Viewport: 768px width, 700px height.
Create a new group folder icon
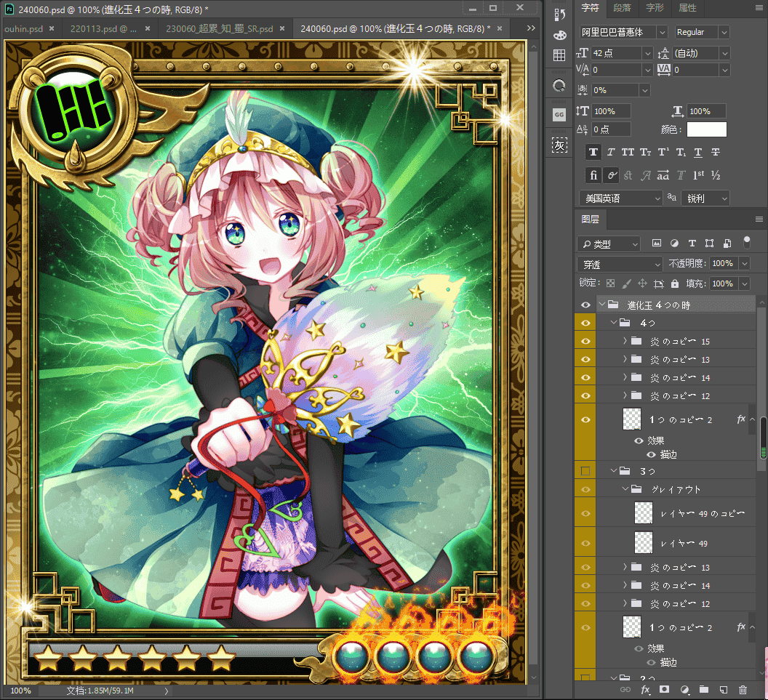point(704,690)
